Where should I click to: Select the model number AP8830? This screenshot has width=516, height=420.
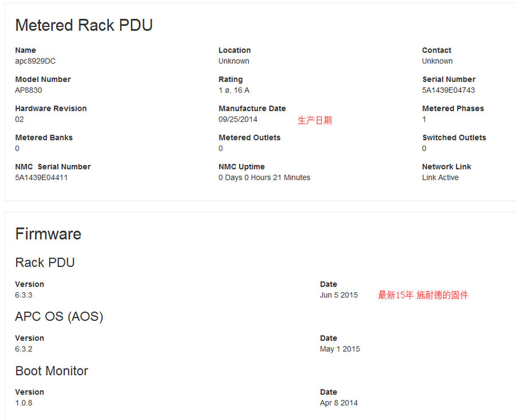click(28, 91)
